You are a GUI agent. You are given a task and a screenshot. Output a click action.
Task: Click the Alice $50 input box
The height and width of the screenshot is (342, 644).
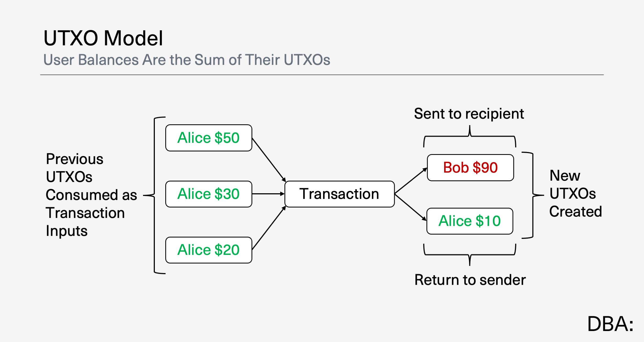click(209, 138)
